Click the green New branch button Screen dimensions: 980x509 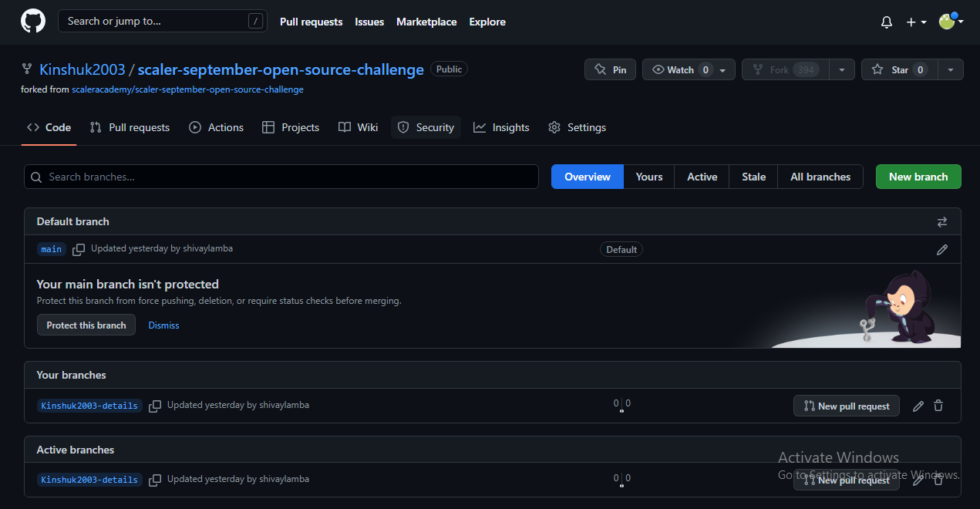tap(918, 177)
